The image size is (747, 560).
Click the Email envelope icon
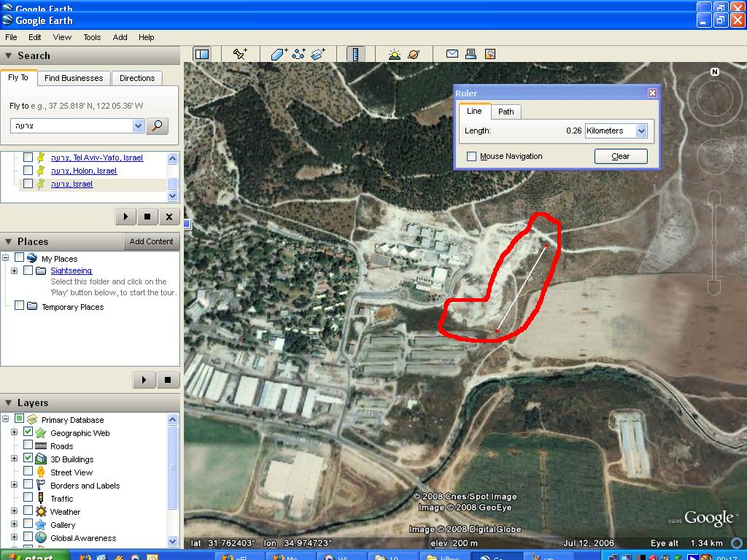coord(452,54)
